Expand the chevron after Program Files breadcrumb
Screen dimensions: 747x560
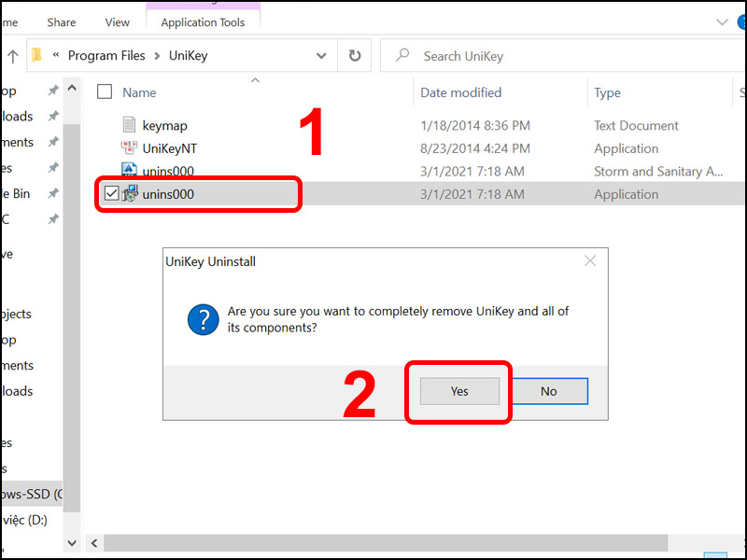[157, 56]
